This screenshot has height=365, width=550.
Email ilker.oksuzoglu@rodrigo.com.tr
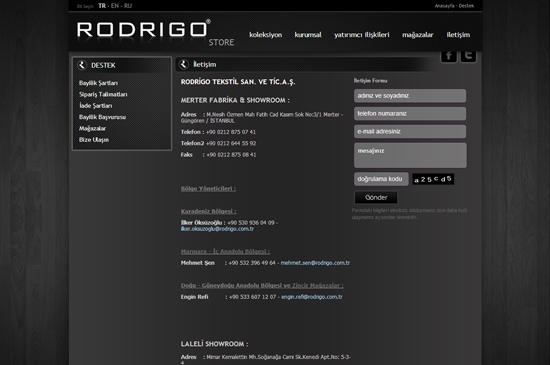[x=217, y=229]
